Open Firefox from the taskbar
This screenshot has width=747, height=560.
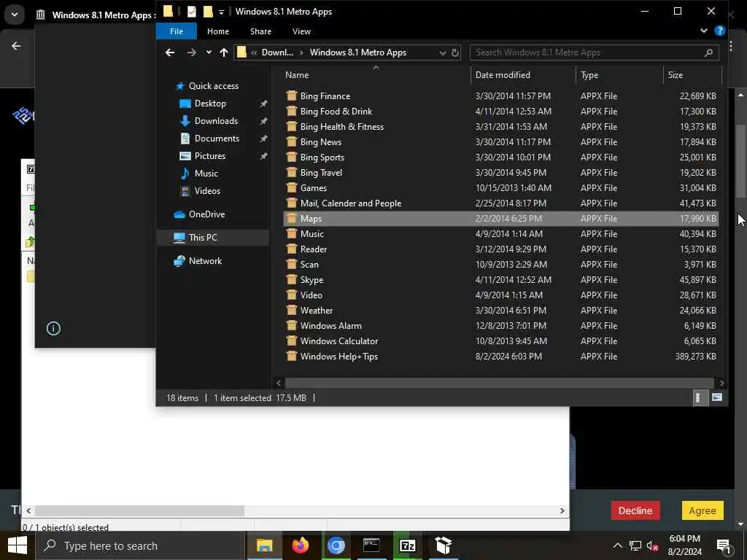[x=300, y=545]
